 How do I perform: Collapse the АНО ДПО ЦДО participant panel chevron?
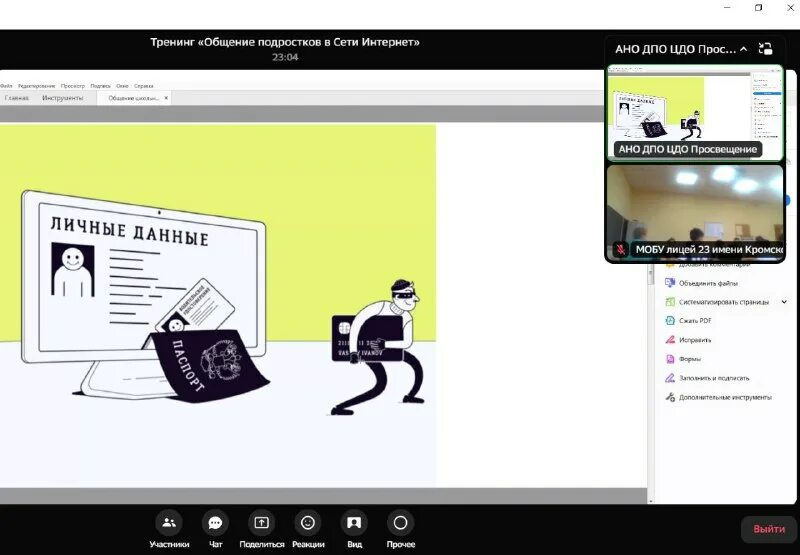[x=743, y=49]
